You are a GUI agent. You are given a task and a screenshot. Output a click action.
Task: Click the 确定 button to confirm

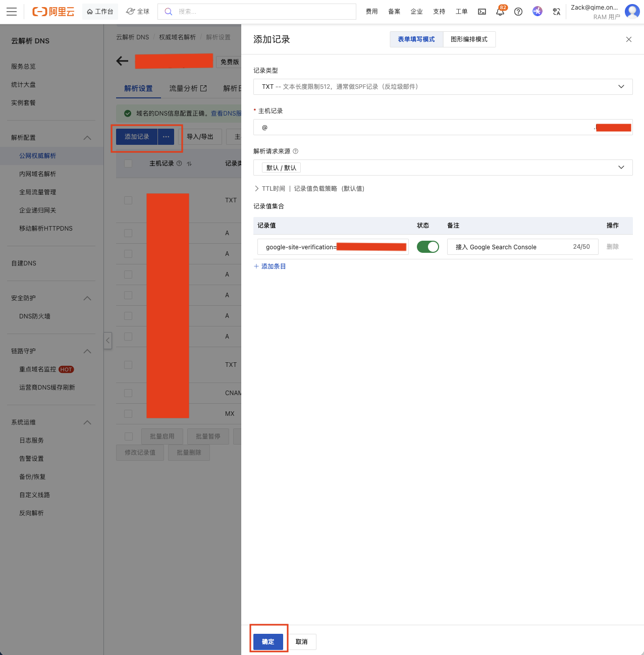268,641
